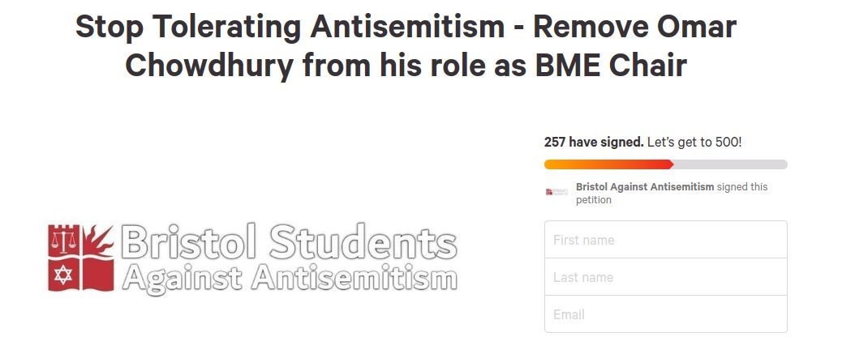Click the title line ending 'BME Chair'
The height and width of the screenshot is (337, 868).
(406, 65)
